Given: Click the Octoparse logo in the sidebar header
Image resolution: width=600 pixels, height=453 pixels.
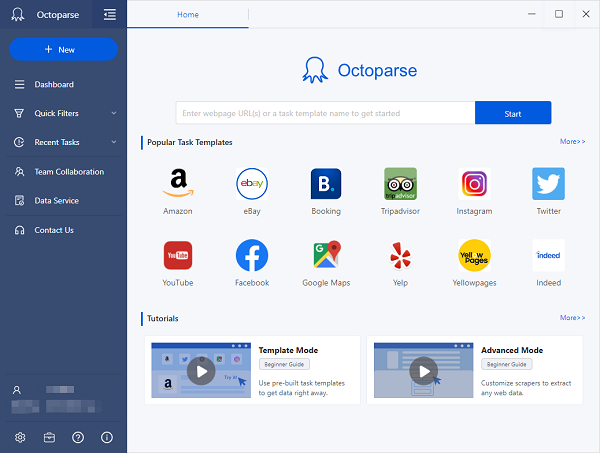Looking at the screenshot, I should tap(18, 15).
